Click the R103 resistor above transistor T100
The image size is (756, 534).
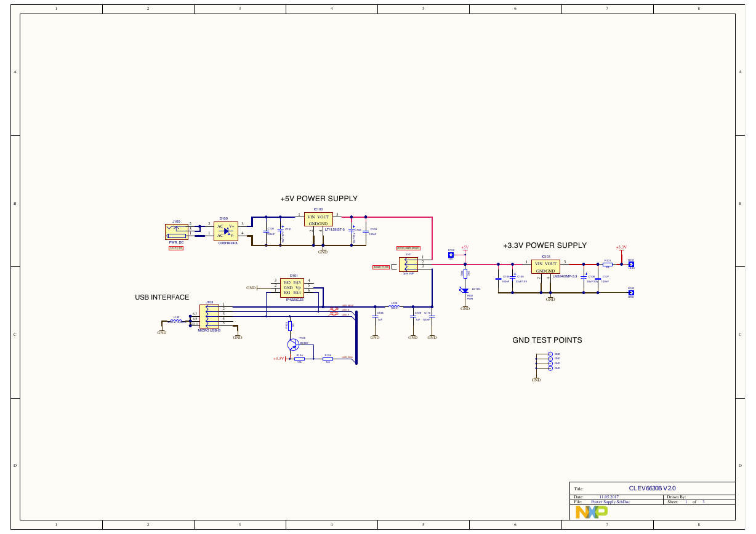pos(289,325)
